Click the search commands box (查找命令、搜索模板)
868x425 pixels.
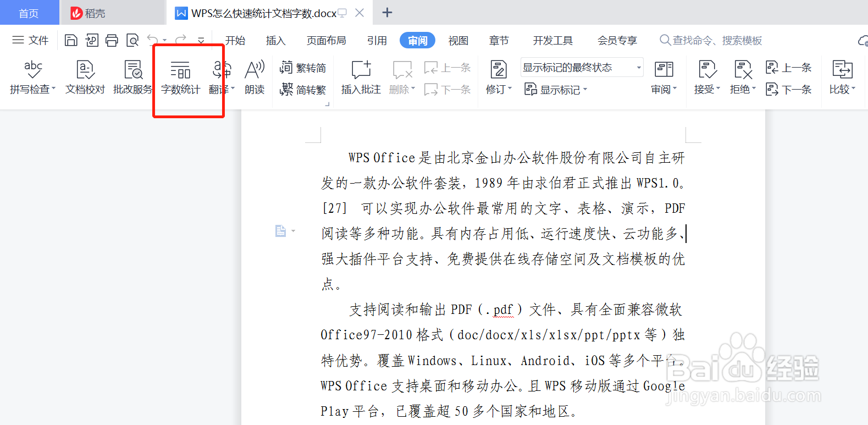pyautogui.click(x=711, y=41)
